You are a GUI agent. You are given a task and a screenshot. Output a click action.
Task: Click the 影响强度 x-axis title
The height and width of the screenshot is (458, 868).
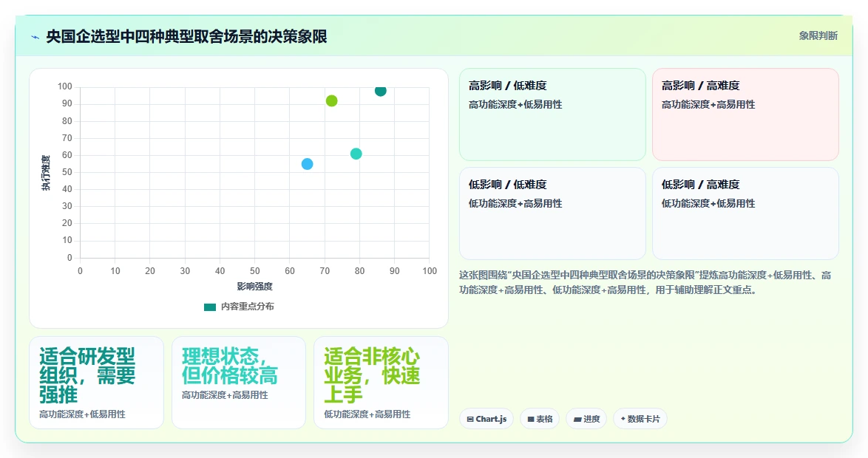pyautogui.click(x=254, y=287)
